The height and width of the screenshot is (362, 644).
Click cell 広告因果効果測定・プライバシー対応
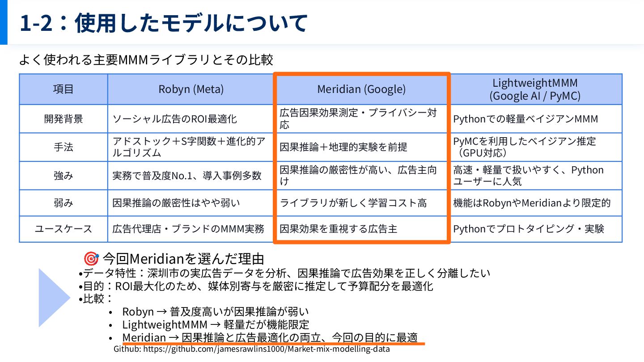point(361,119)
